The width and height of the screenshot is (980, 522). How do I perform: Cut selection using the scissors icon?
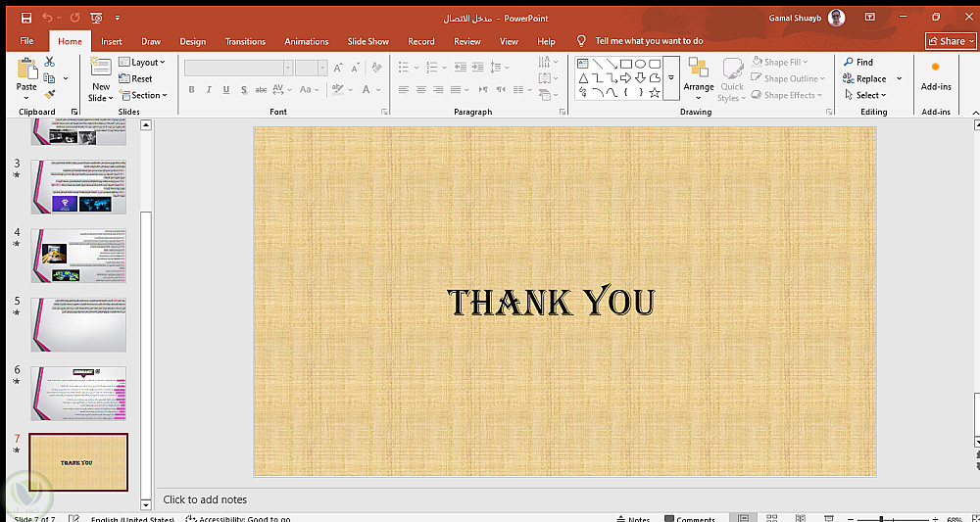click(49, 61)
